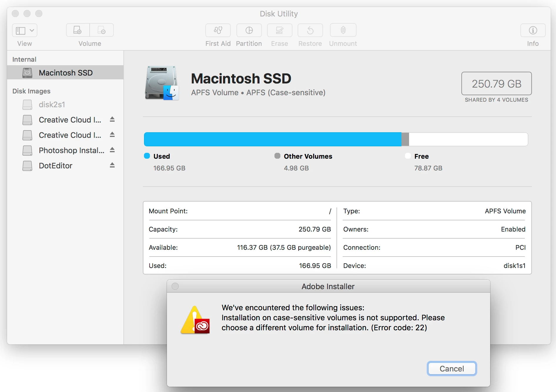Viewport: 556px width, 392px height.
Task: Click the blue Used portion of usage bar
Action: click(272, 139)
